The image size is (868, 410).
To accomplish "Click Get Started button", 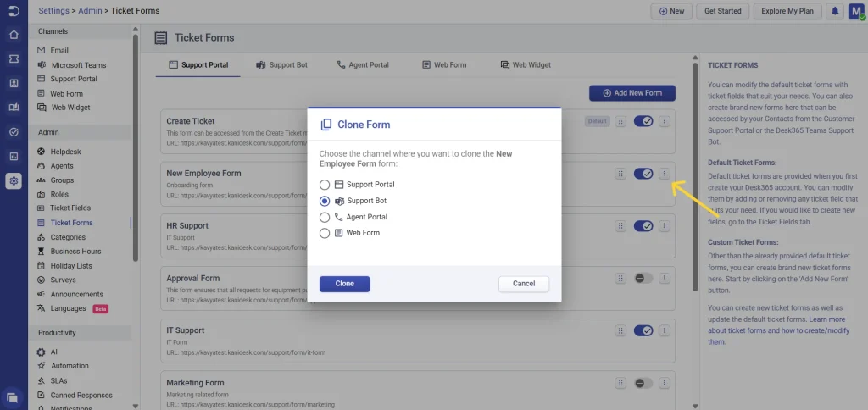I will tap(722, 11).
